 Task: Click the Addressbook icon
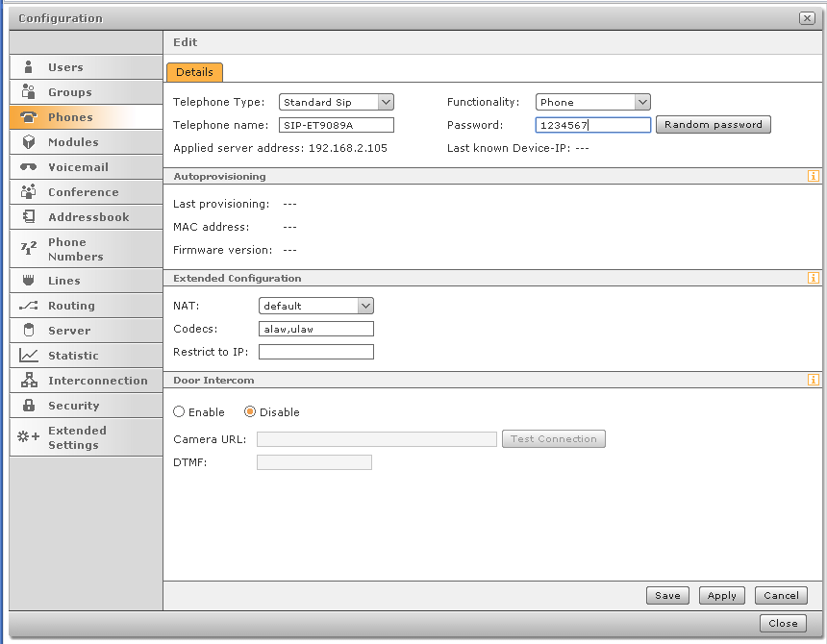pos(29,216)
